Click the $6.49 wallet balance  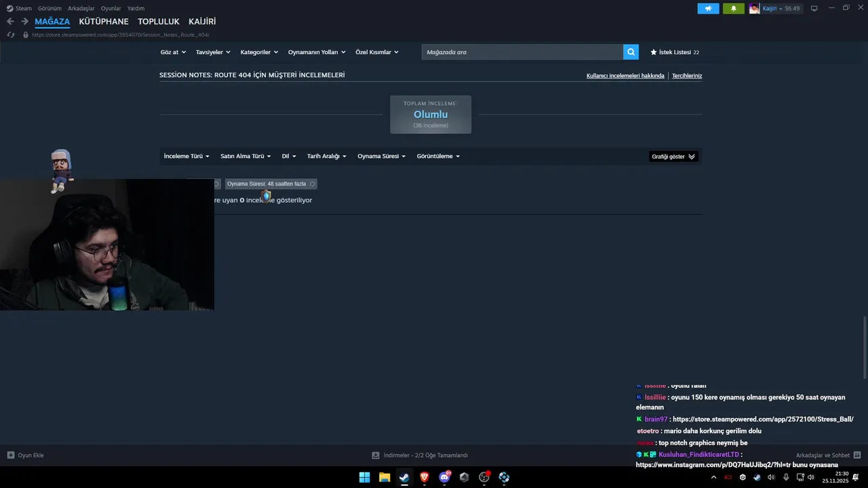click(x=792, y=8)
